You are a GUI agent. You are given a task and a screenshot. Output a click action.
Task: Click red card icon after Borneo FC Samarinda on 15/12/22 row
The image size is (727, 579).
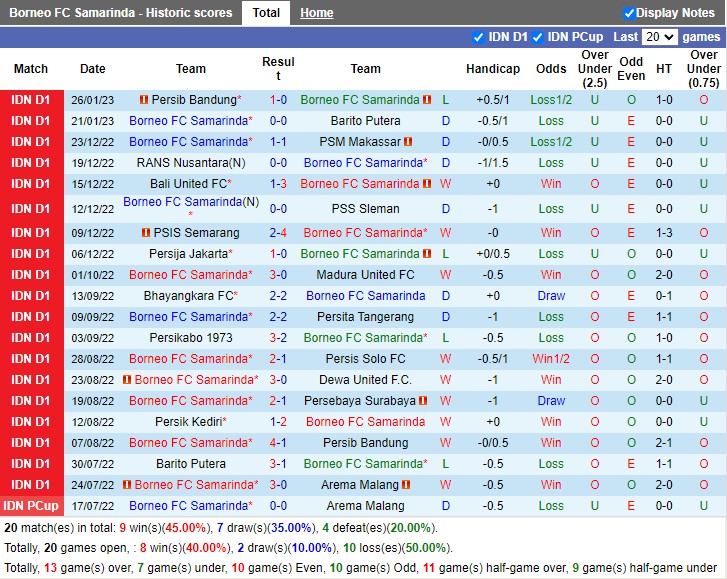tap(427, 184)
